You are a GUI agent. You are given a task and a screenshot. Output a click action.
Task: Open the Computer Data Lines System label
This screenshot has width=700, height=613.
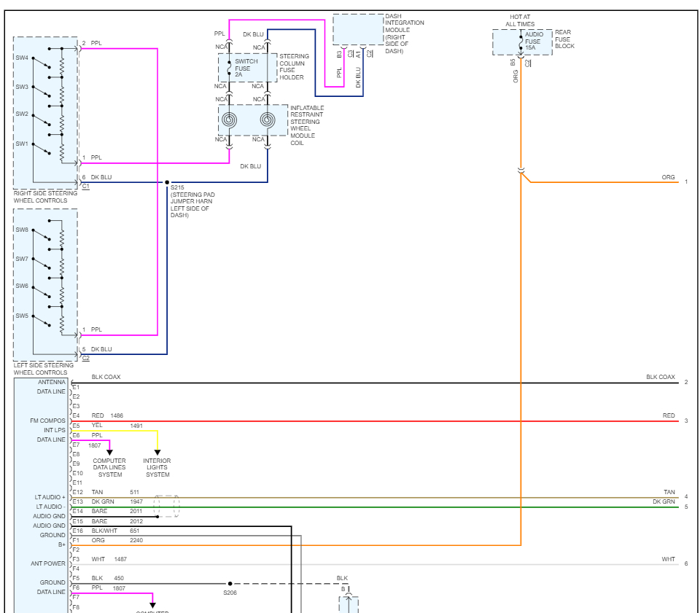click(x=109, y=468)
